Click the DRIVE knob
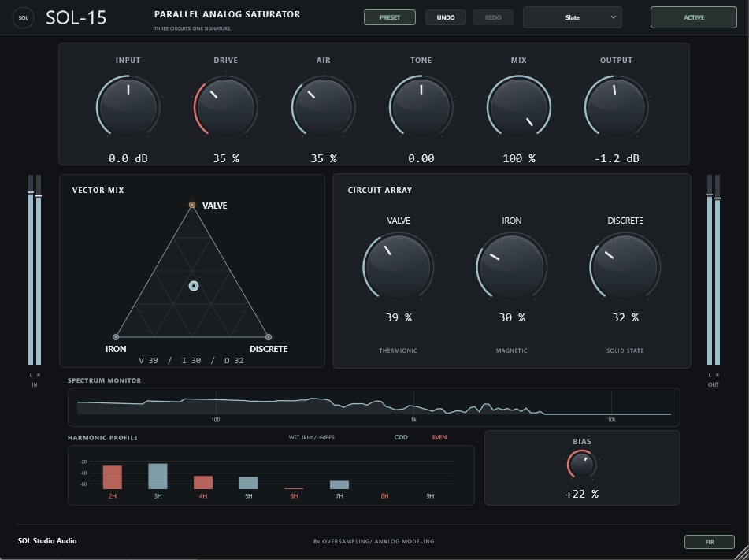Screen dimensions: 749x560 pyautogui.click(x=225, y=106)
